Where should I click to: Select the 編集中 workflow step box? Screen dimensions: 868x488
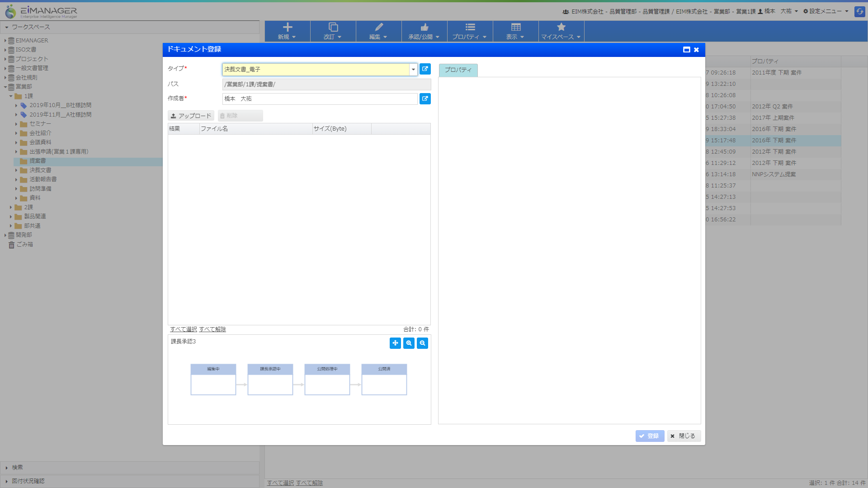pyautogui.click(x=213, y=380)
